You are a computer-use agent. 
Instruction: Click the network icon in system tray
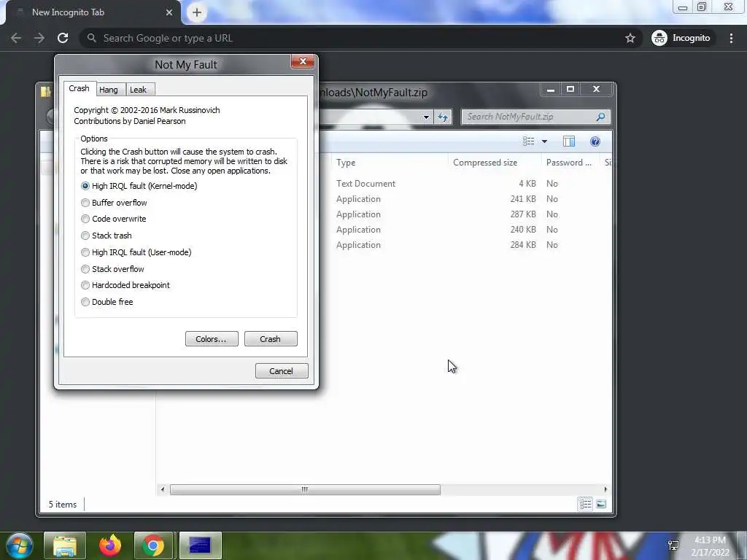[673, 545]
